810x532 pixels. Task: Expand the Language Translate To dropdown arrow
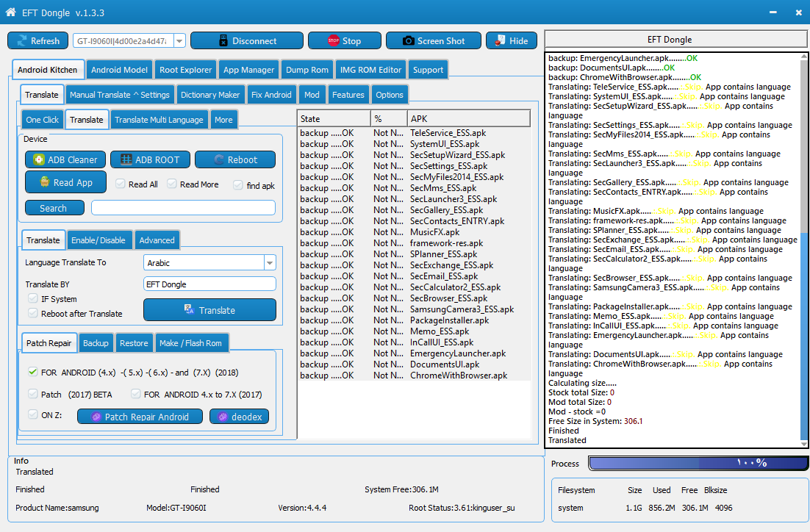coord(270,263)
